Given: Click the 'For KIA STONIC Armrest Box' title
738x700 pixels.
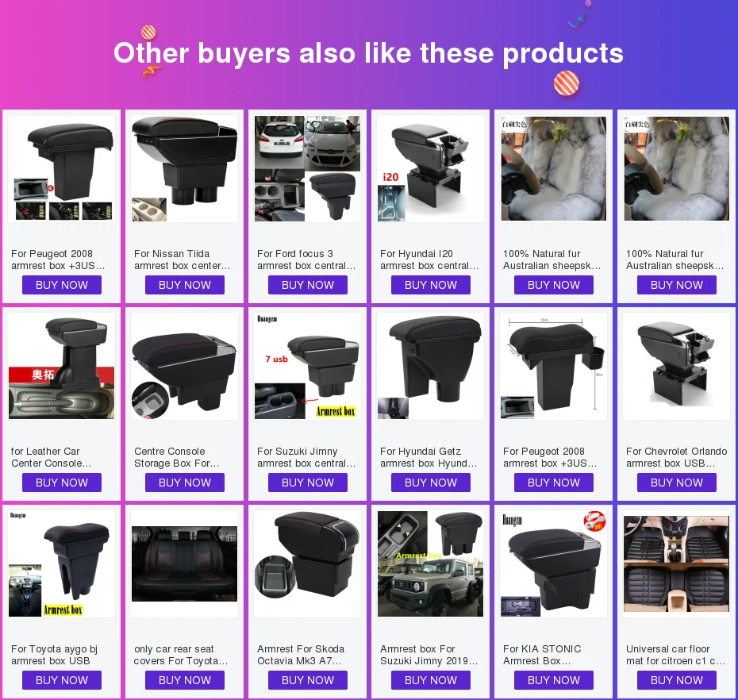Looking at the screenshot, I should 542,655.
